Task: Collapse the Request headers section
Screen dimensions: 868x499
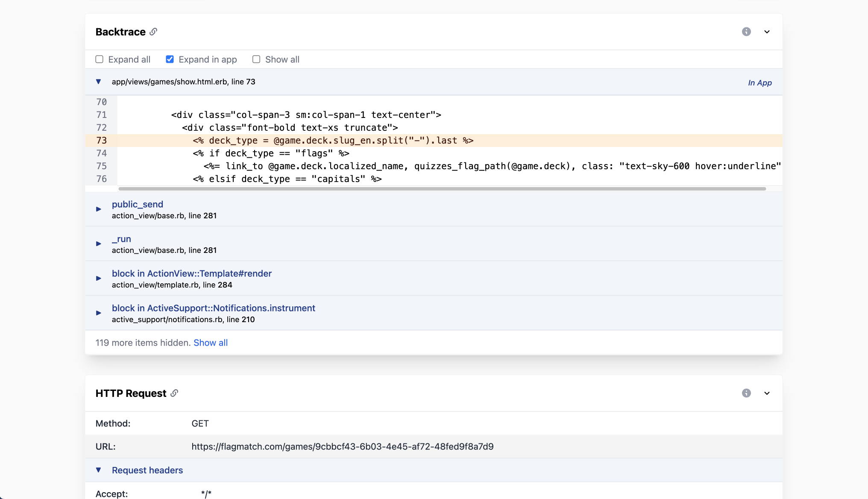Action: [99, 470]
